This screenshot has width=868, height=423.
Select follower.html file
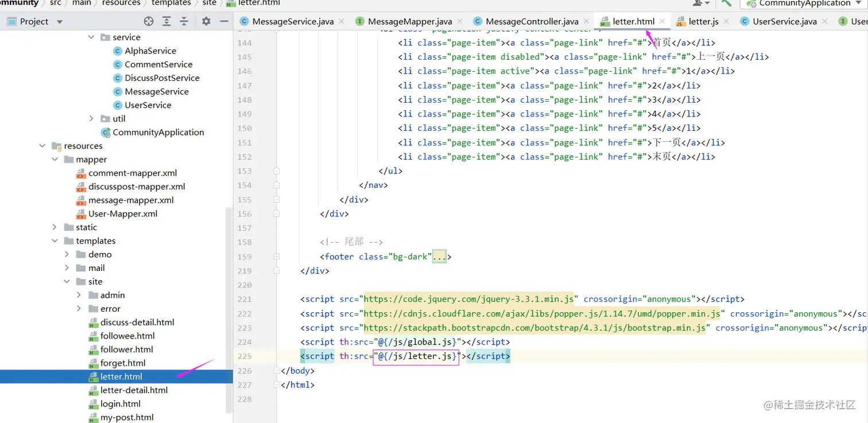pos(127,349)
